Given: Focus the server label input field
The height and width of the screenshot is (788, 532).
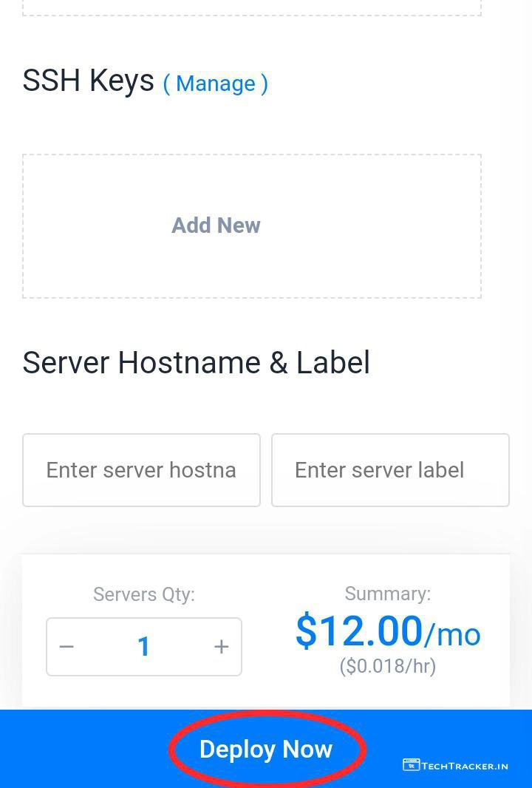Looking at the screenshot, I should [x=390, y=470].
